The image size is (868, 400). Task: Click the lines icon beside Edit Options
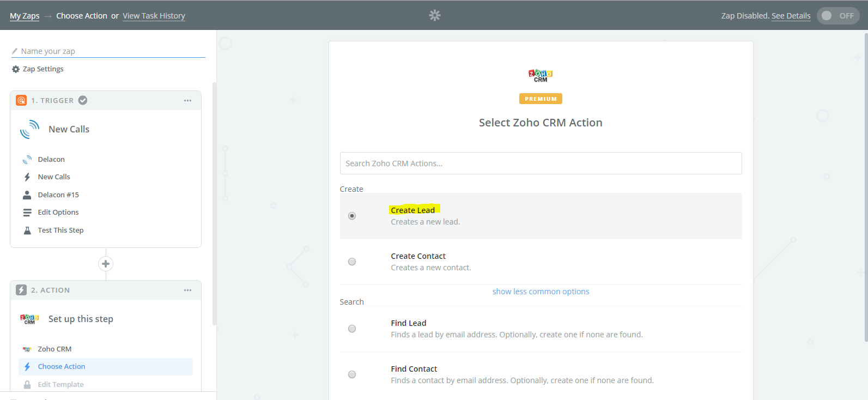click(27, 213)
